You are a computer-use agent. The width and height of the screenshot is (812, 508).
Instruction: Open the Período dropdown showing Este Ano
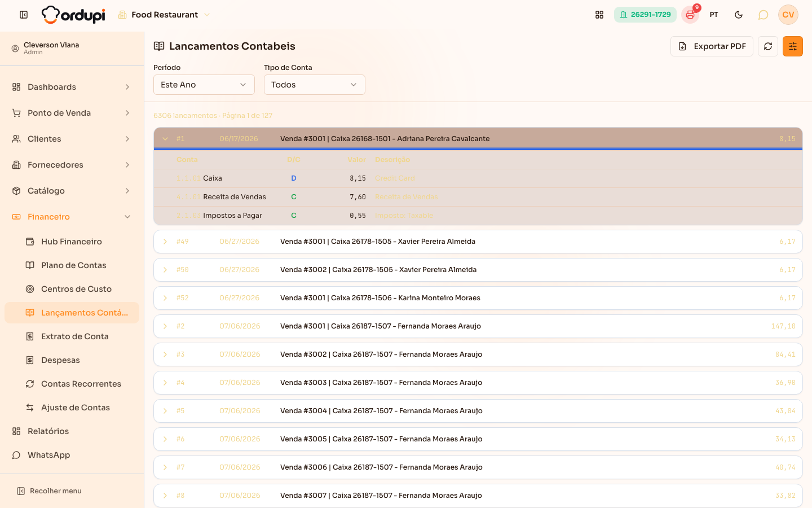pyautogui.click(x=204, y=85)
